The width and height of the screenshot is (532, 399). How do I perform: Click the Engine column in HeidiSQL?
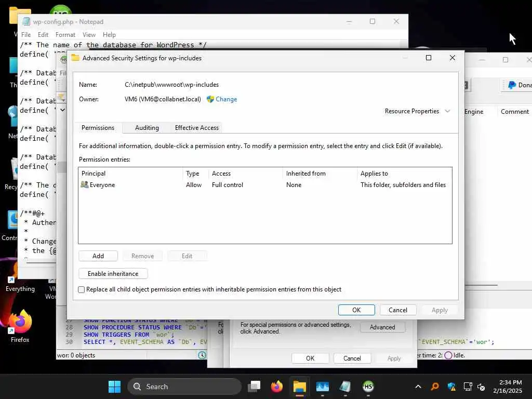pyautogui.click(x=474, y=112)
